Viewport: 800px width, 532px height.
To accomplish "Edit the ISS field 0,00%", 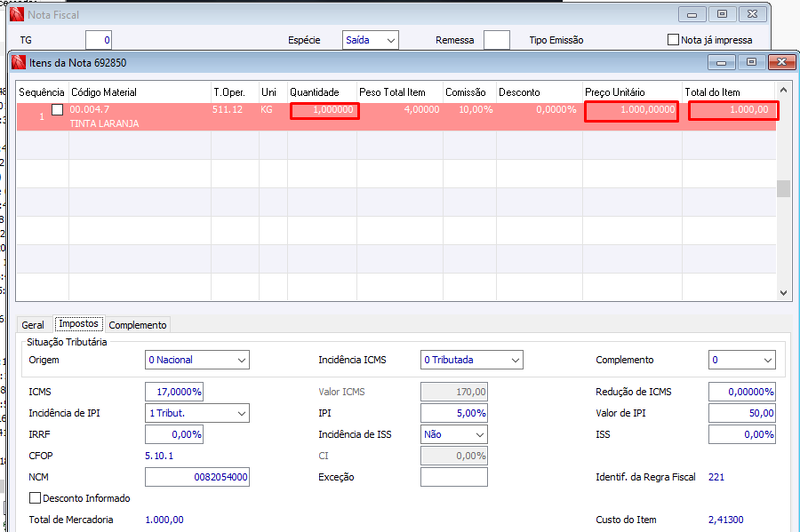I will pyautogui.click(x=742, y=435).
